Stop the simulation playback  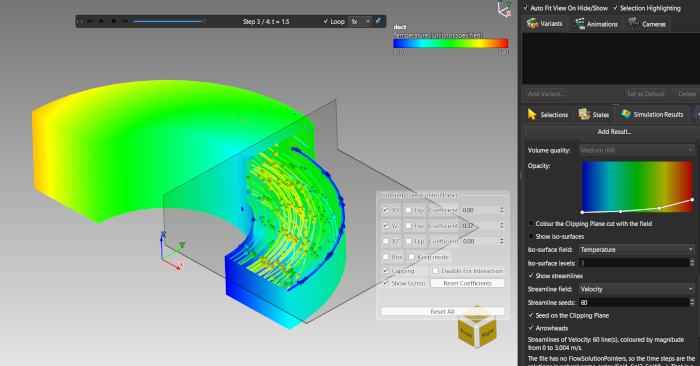113,21
